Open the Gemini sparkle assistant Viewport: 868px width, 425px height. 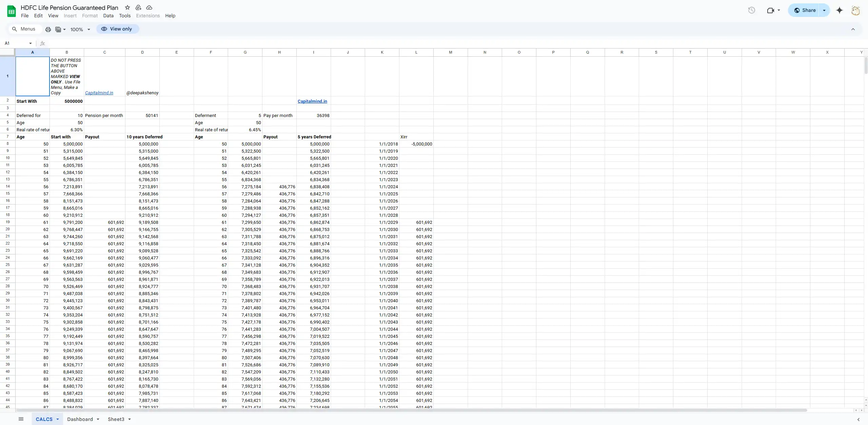pyautogui.click(x=840, y=10)
